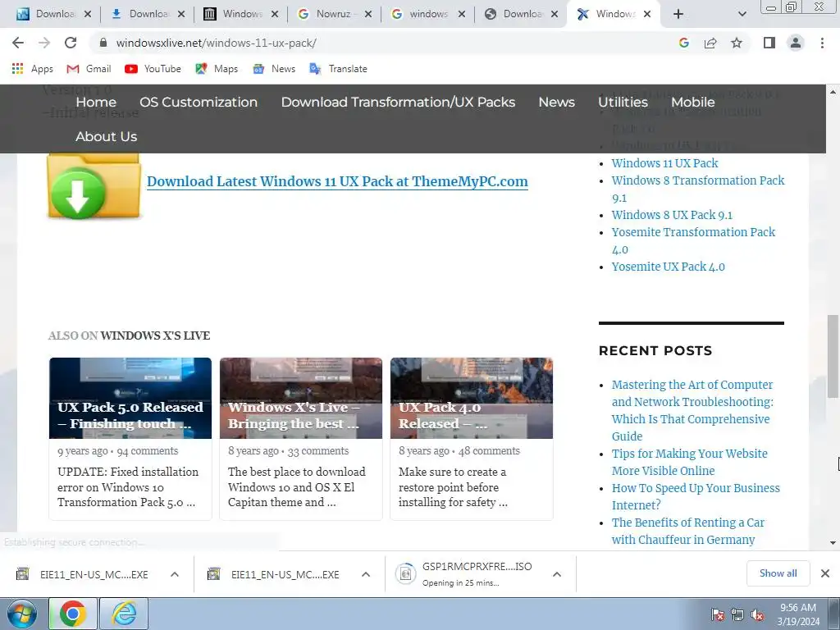This screenshot has height=630, width=840.
Task: Open Mobile menu item
Action: coord(692,102)
